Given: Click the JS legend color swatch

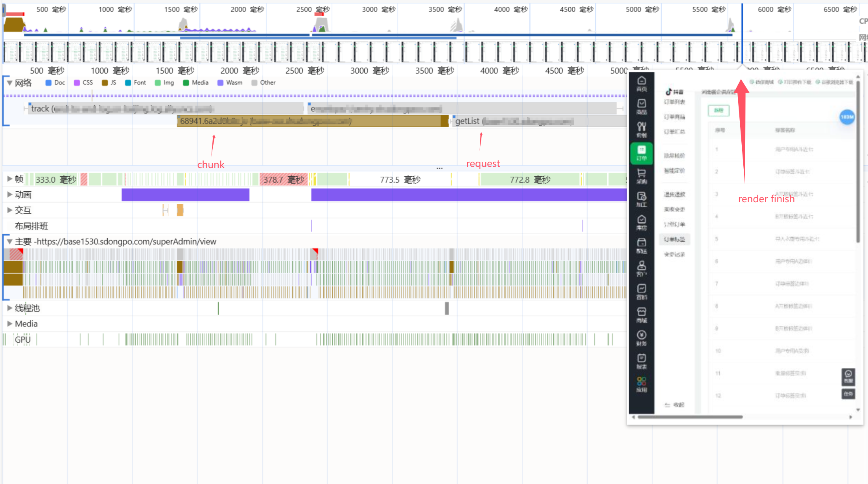Looking at the screenshot, I should tap(105, 83).
